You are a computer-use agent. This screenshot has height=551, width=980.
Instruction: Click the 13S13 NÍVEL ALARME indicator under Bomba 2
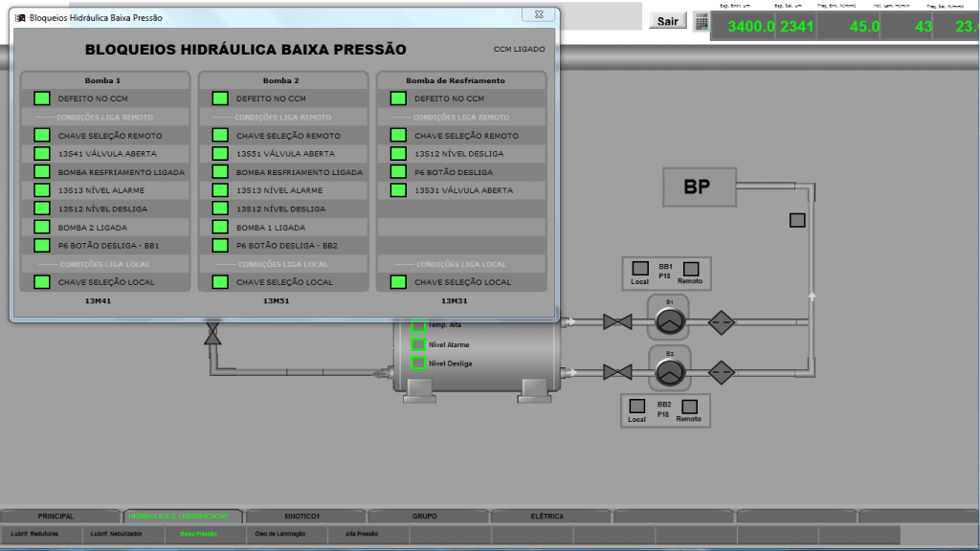(218, 190)
